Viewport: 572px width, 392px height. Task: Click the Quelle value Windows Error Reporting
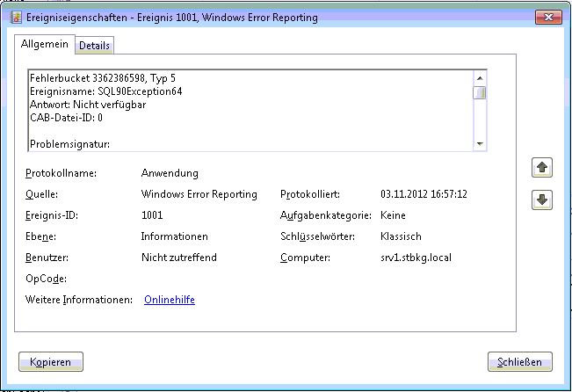199,194
